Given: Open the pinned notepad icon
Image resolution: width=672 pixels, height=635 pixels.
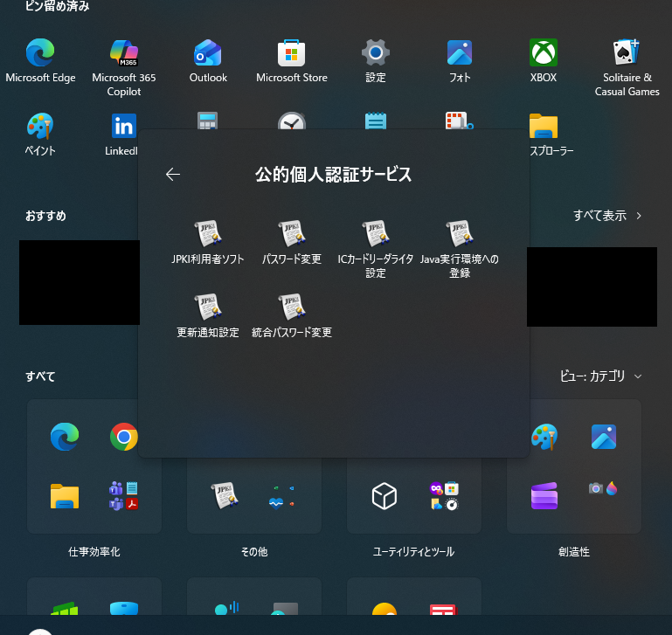Looking at the screenshot, I should point(376,121).
